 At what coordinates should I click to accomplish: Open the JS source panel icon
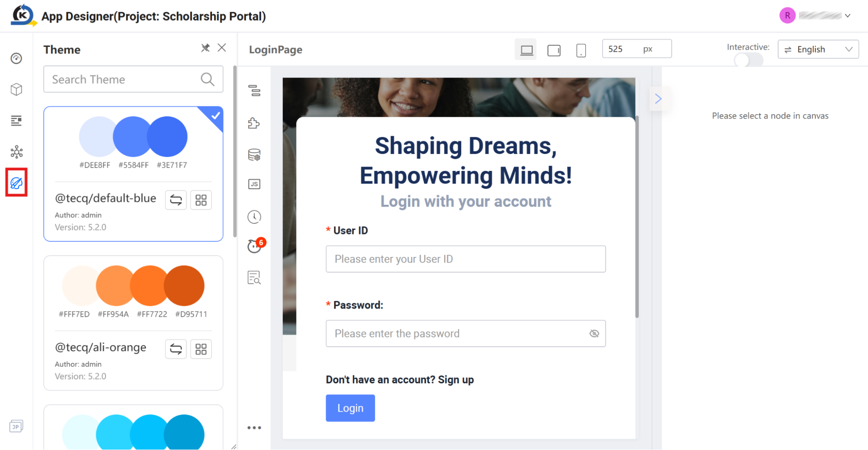(254, 184)
